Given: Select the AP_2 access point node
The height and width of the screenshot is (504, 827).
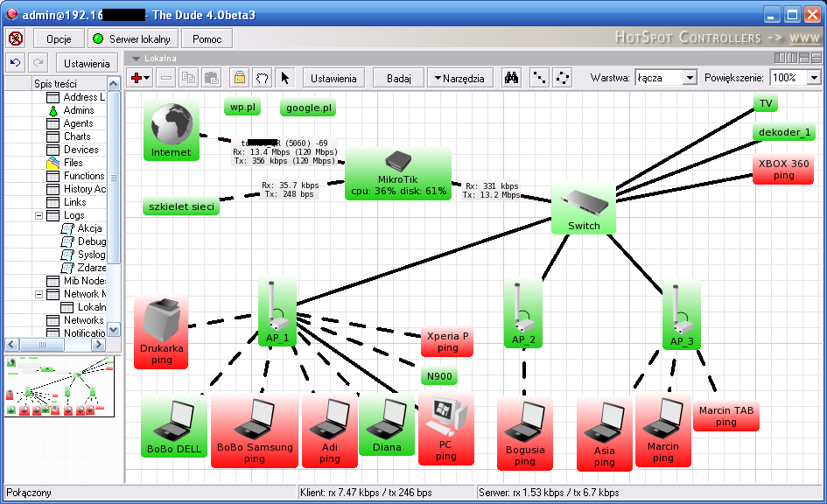Looking at the screenshot, I should click(523, 312).
